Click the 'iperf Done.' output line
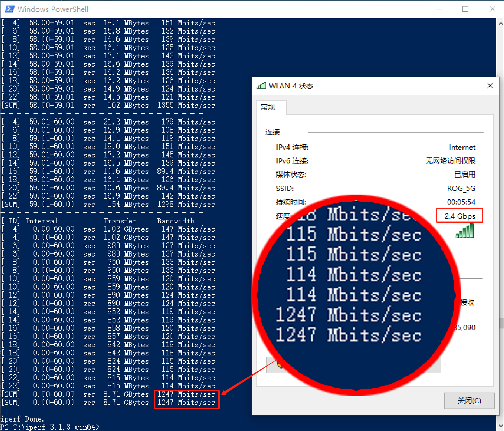Viewport: 504px width, 431px height. coord(23,419)
